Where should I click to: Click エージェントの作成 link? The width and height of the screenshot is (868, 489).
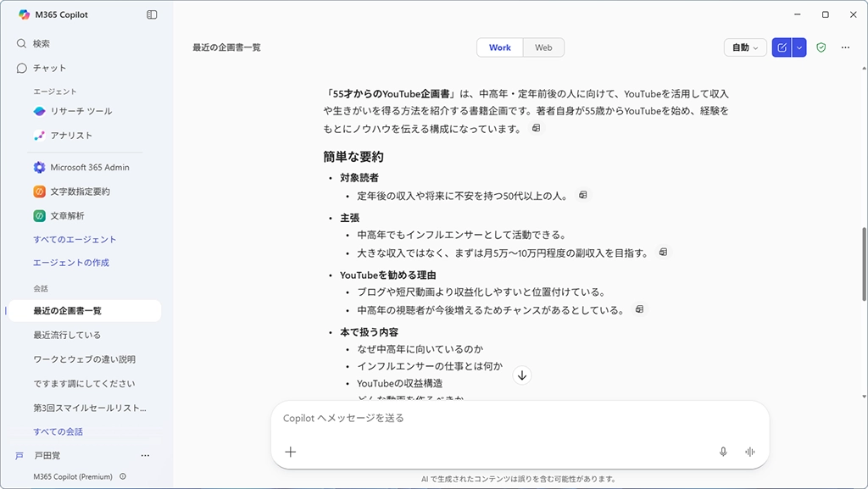click(71, 263)
